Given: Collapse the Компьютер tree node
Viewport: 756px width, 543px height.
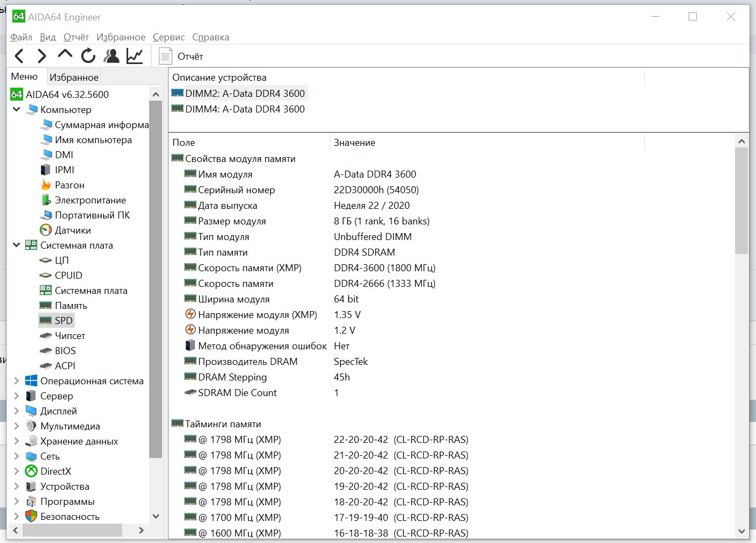Looking at the screenshot, I should tap(17, 109).
